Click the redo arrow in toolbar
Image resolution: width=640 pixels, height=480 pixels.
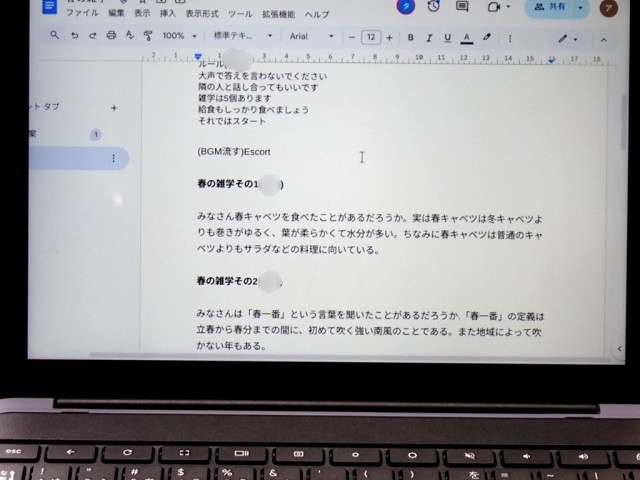point(93,36)
